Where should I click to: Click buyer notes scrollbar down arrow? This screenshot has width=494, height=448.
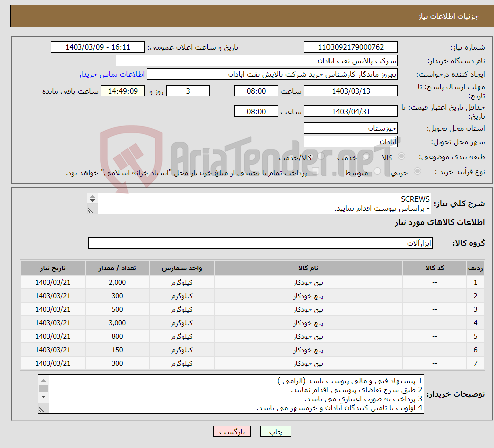click(44, 397)
